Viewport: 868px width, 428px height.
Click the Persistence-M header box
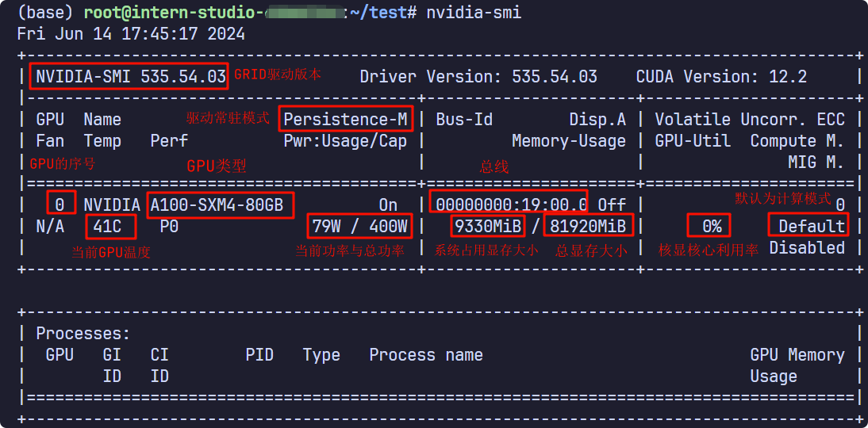[346, 119]
